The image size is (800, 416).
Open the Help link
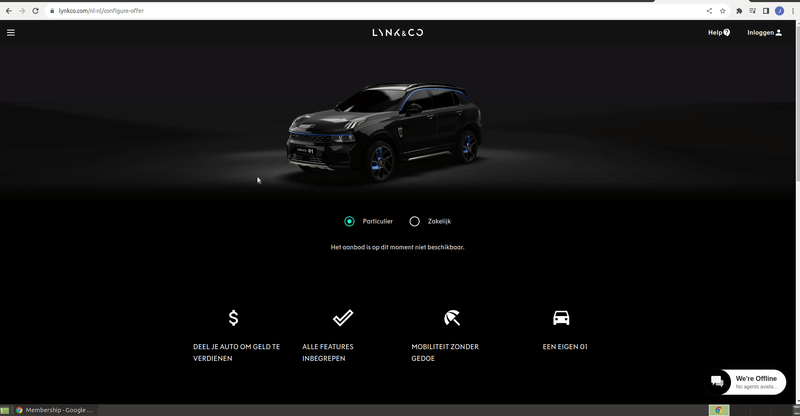(718, 33)
